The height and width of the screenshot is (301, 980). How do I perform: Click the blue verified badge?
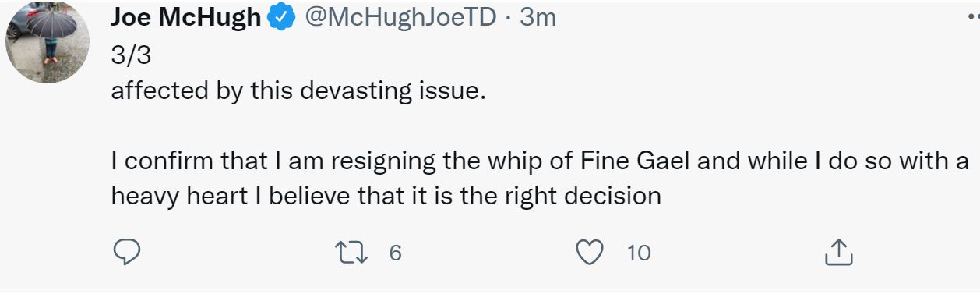pos(280,16)
